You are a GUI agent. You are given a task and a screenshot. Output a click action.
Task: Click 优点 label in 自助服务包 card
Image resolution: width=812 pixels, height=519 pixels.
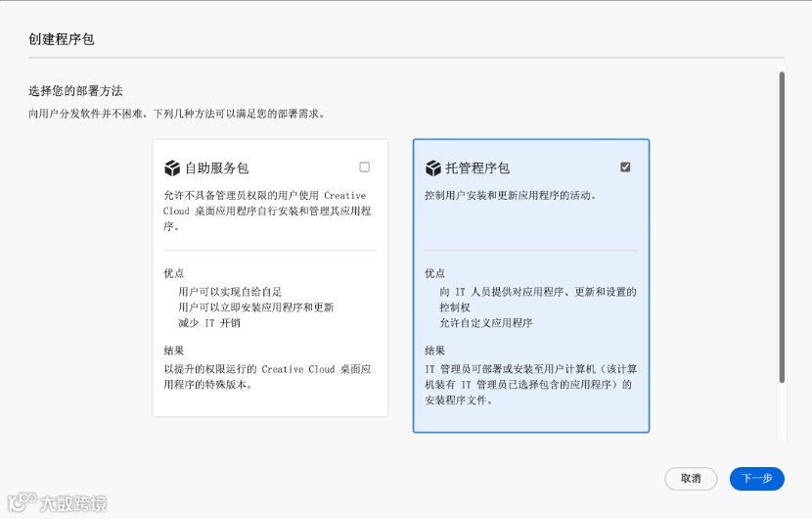coord(173,273)
